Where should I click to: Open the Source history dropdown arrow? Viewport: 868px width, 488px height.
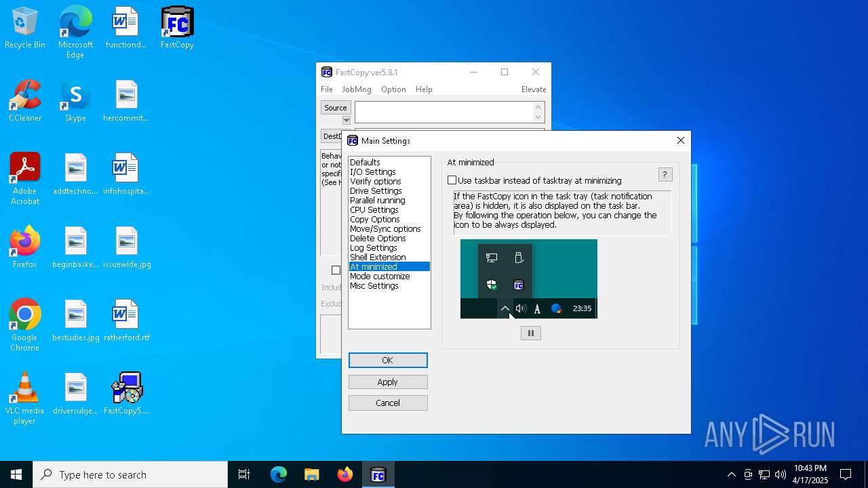click(347, 121)
